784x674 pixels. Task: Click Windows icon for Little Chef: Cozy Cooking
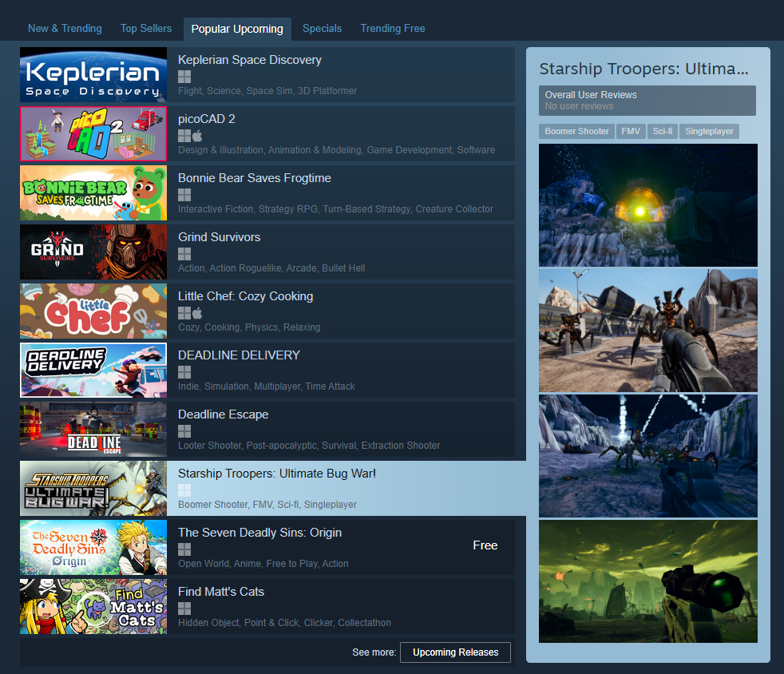(x=184, y=313)
